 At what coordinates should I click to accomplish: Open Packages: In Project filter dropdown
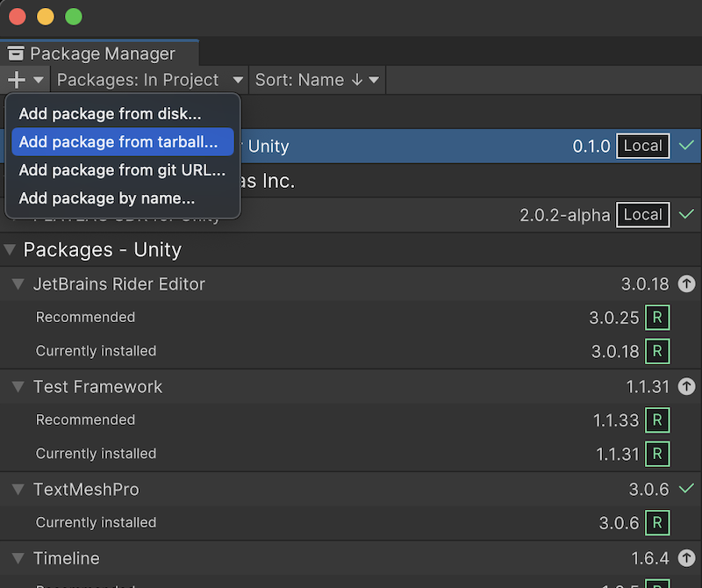click(149, 80)
